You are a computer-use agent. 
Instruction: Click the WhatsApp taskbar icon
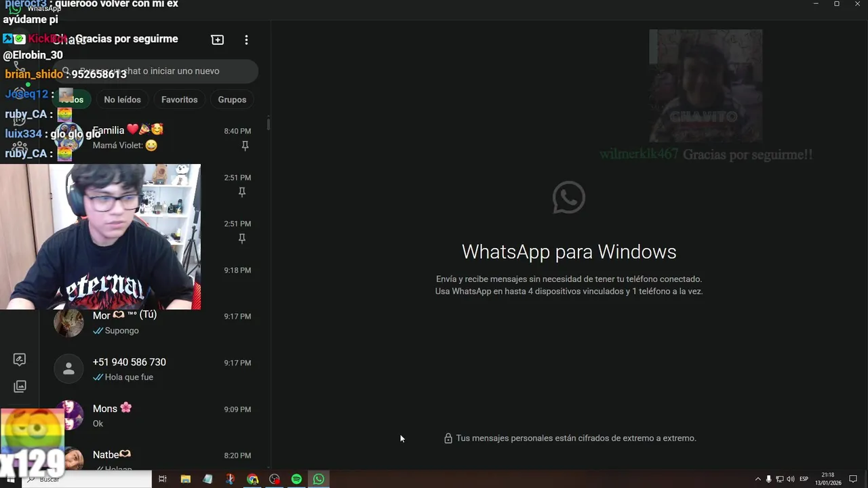[x=319, y=479]
